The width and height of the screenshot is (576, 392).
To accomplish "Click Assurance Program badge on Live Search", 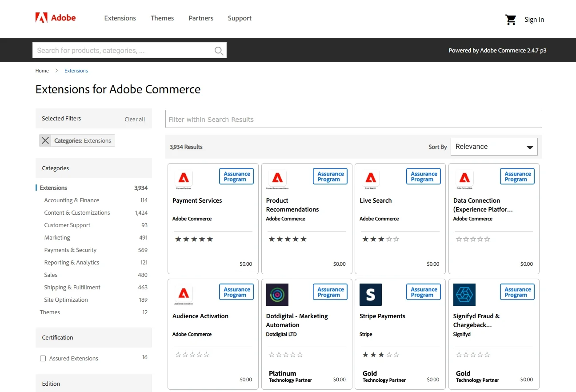I will (424, 176).
